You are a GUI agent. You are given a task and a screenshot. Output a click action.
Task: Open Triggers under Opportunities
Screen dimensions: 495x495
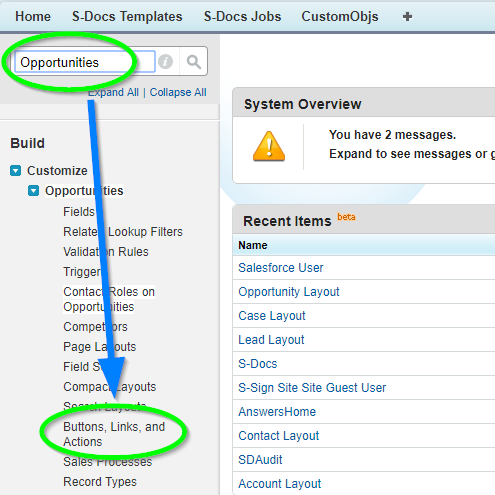83,272
